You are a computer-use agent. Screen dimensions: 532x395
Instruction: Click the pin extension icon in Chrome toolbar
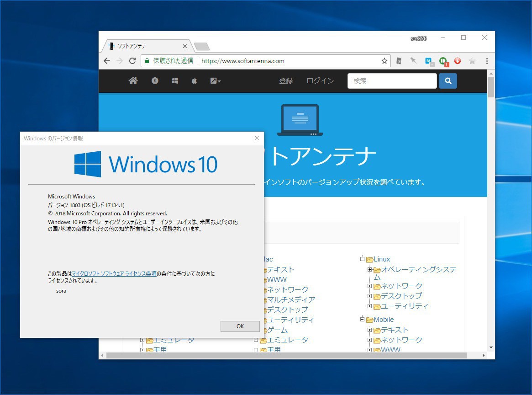tap(413, 61)
